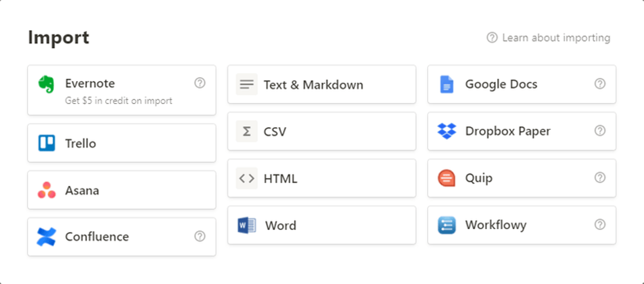Click the Get $5 credit text
This screenshot has height=284, width=644.
pos(119,101)
